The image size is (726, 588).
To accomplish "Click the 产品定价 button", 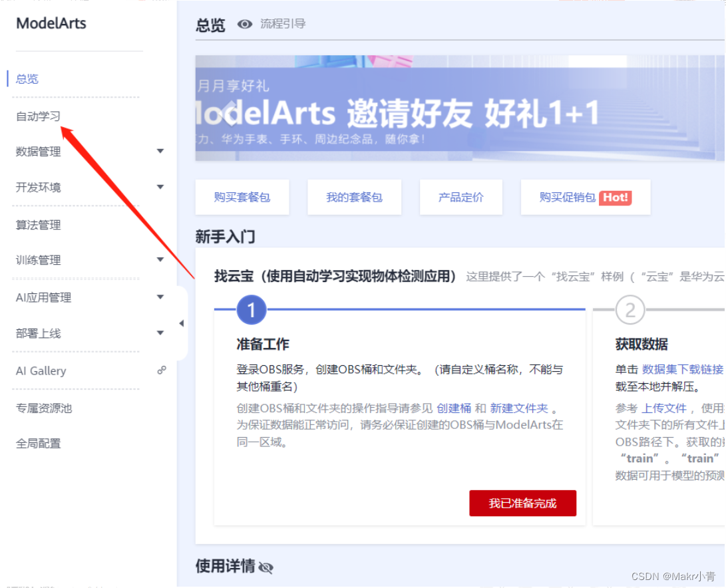I will (460, 197).
